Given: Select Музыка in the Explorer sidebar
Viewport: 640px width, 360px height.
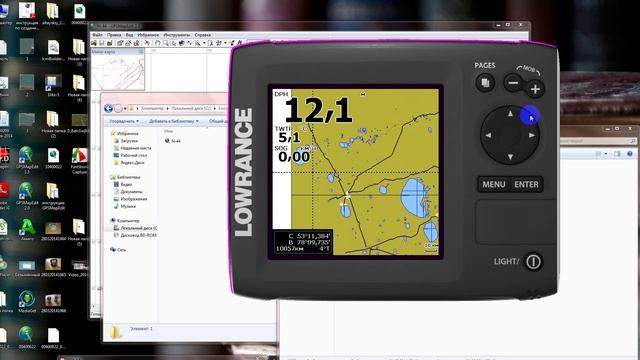Looking at the screenshot, I should pos(125,206).
